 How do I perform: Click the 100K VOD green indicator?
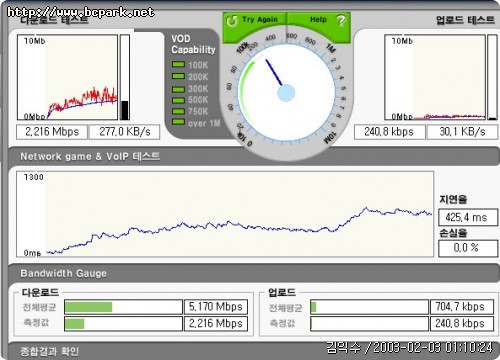[178, 64]
